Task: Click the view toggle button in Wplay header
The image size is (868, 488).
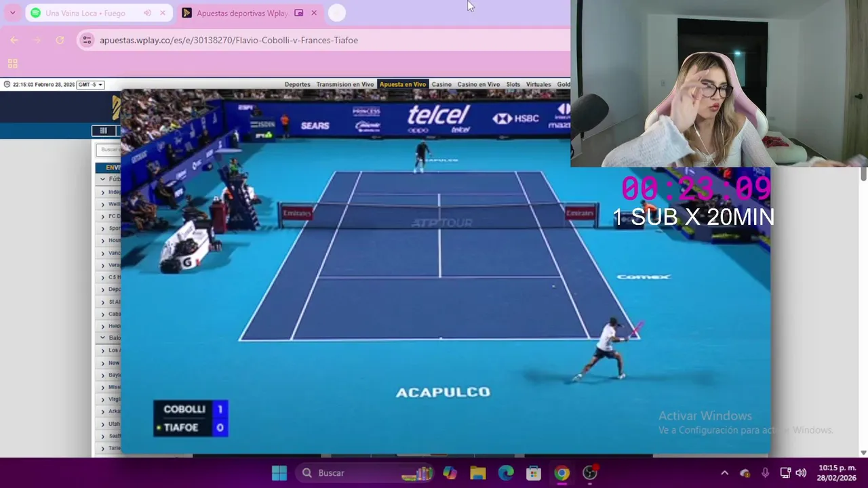Action: [103, 131]
